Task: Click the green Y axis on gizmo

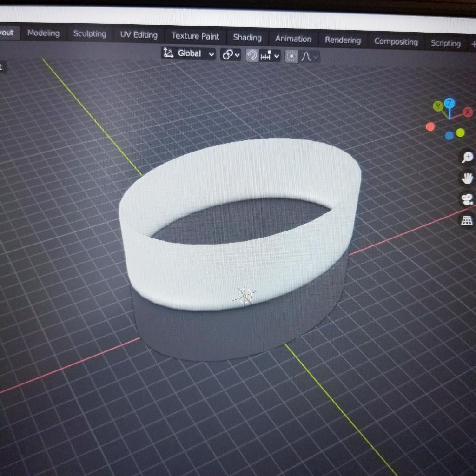Action: coord(438,106)
